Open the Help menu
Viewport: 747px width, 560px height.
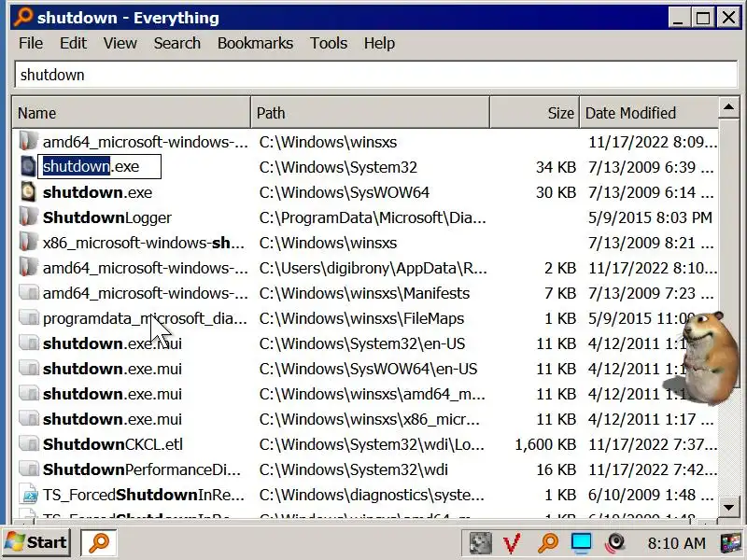[379, 43]
